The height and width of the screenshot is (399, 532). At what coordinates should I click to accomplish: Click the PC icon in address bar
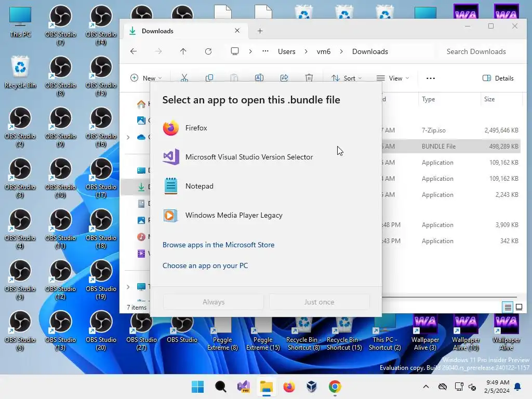coord(235,51)
